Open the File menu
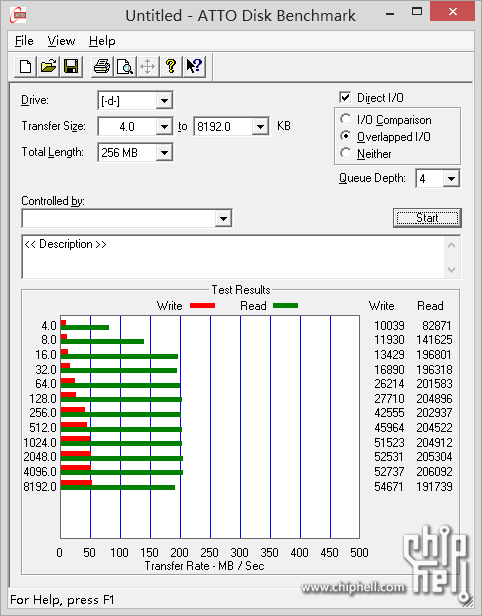 24,41
